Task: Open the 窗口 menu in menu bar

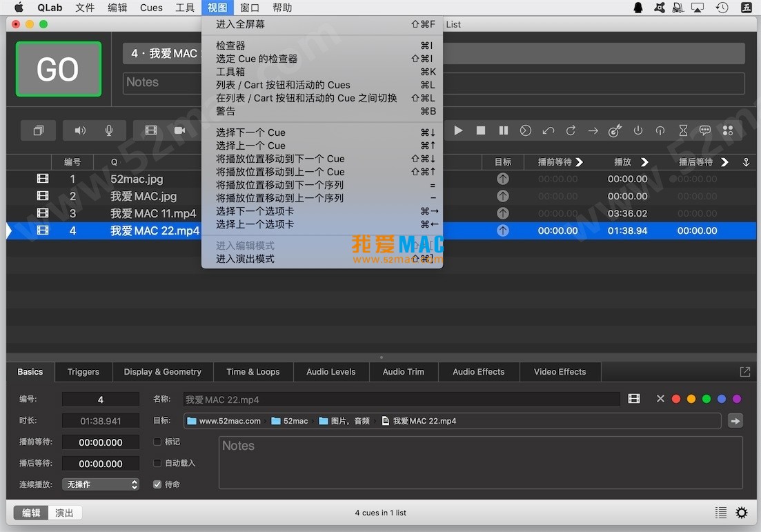Action: tap(250, 8)
